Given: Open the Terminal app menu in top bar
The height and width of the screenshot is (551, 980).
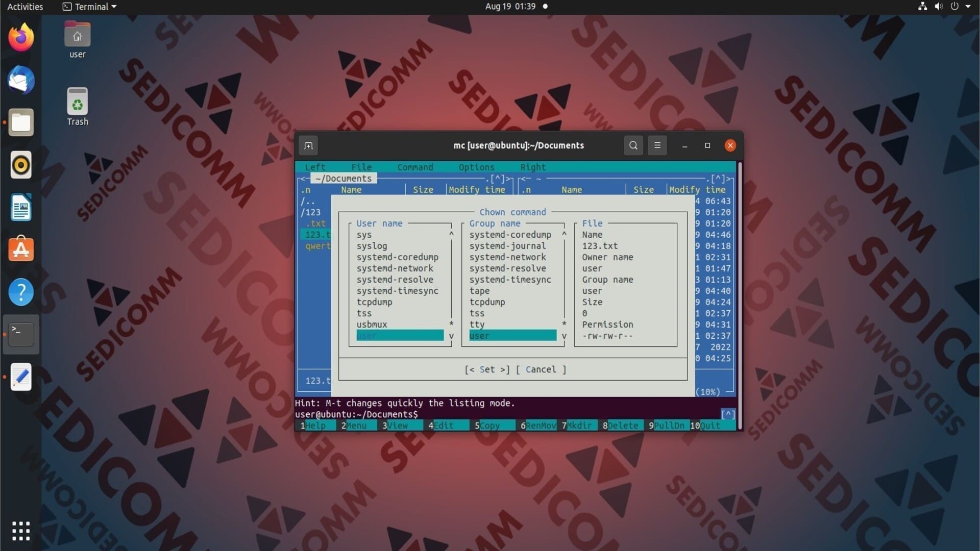Looking at the screenshot, I should point(89,7).
